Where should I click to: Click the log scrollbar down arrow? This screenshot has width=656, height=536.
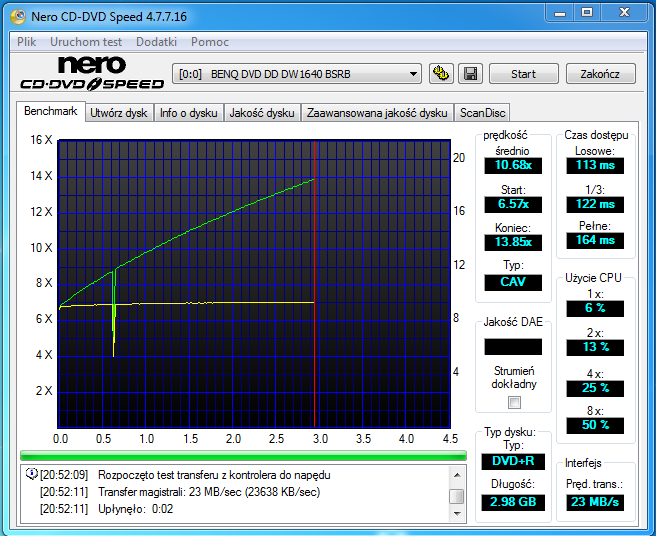click(457, 513)
